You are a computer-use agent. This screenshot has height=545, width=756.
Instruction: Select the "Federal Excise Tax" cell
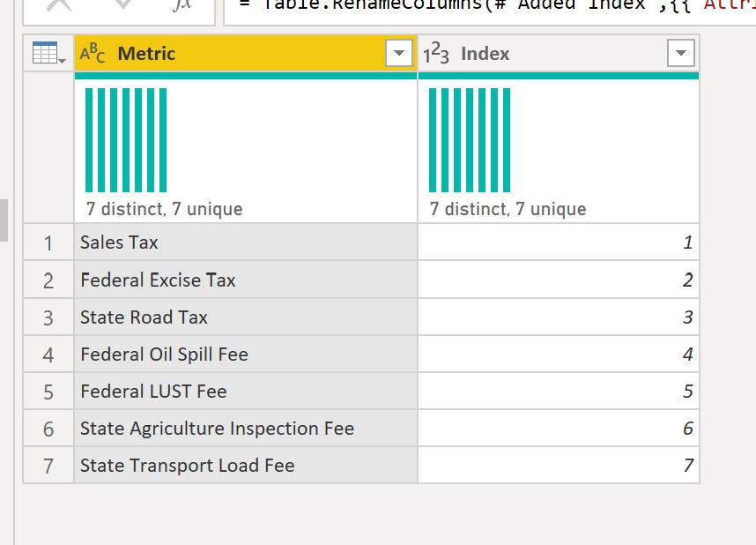[x=246, y=280]
